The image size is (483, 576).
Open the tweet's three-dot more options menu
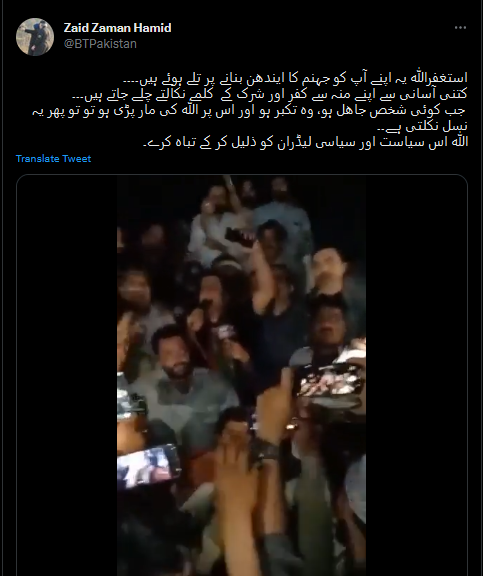[x=460, y=28]
